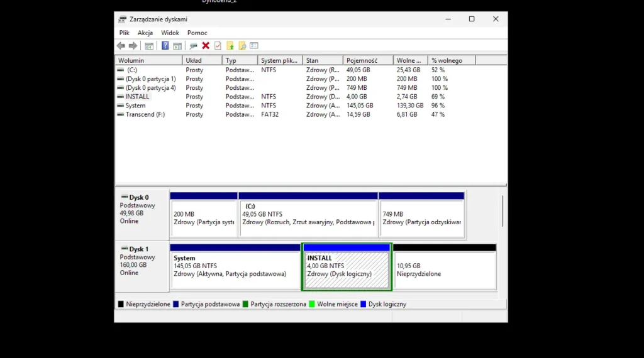The image size is (644, 358).
Task: Select the INSTALL volume in the list
Action: [137, 97]
